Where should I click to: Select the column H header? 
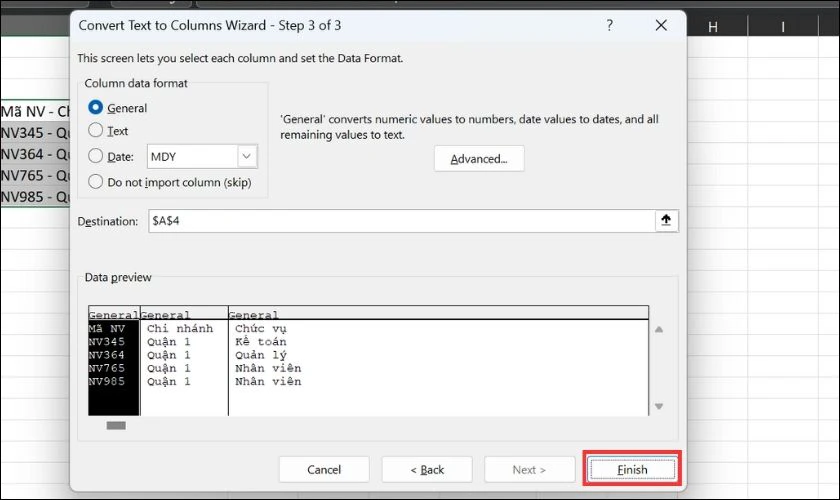[713, 27]
